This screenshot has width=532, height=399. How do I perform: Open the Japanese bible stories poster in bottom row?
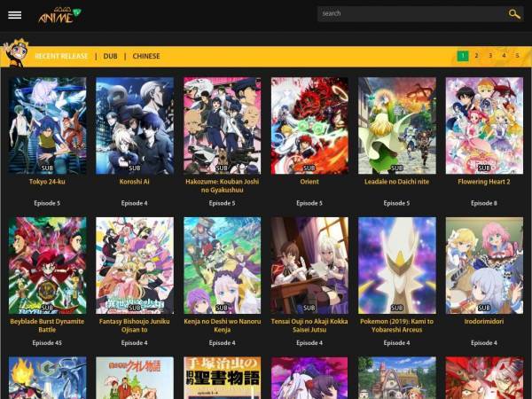click(223, 378)
